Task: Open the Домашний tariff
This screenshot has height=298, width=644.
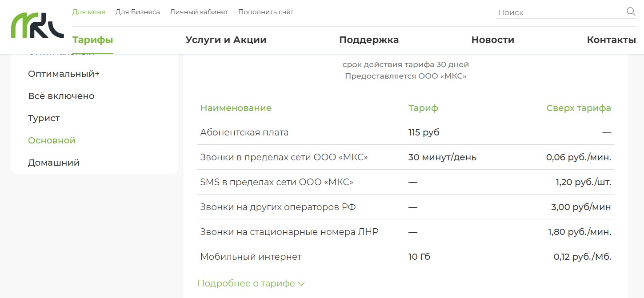Action: coord(54,163)
